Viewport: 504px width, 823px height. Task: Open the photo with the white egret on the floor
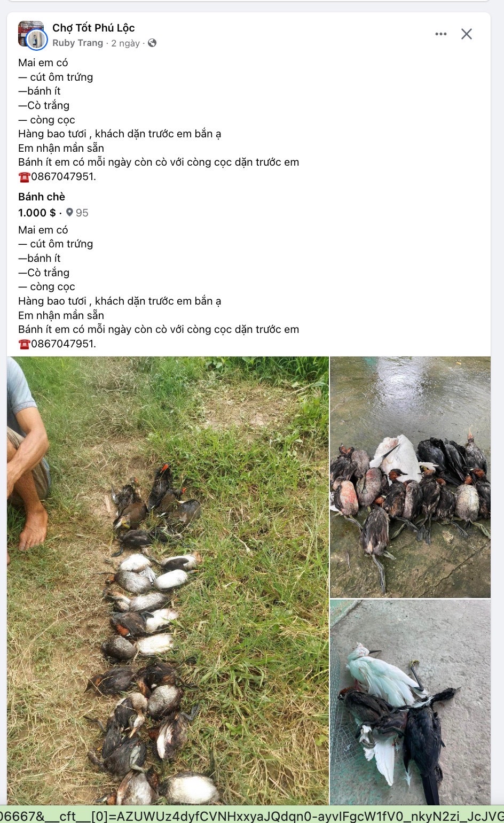click(410, 702)
